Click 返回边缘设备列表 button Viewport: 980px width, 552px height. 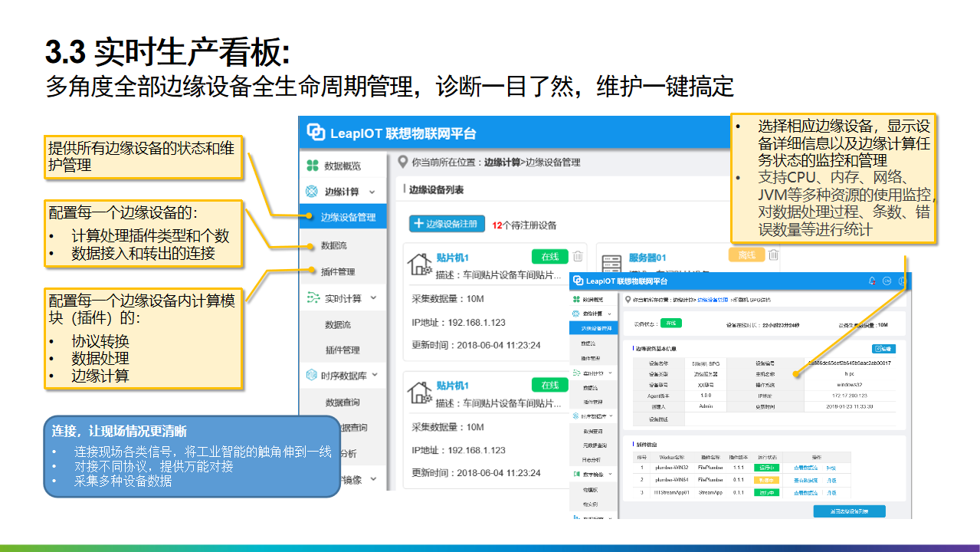pyautogui.click(x=850, y=511)
